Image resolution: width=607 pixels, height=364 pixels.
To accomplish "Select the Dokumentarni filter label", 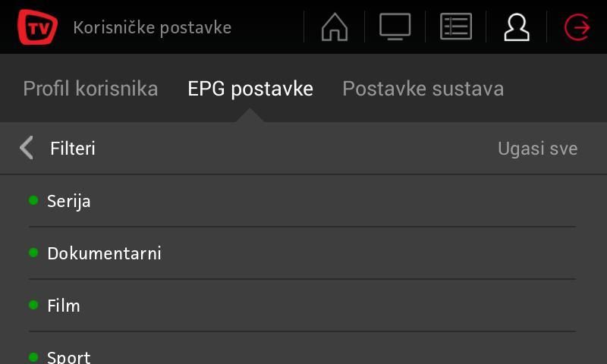I will pos(104,253).
